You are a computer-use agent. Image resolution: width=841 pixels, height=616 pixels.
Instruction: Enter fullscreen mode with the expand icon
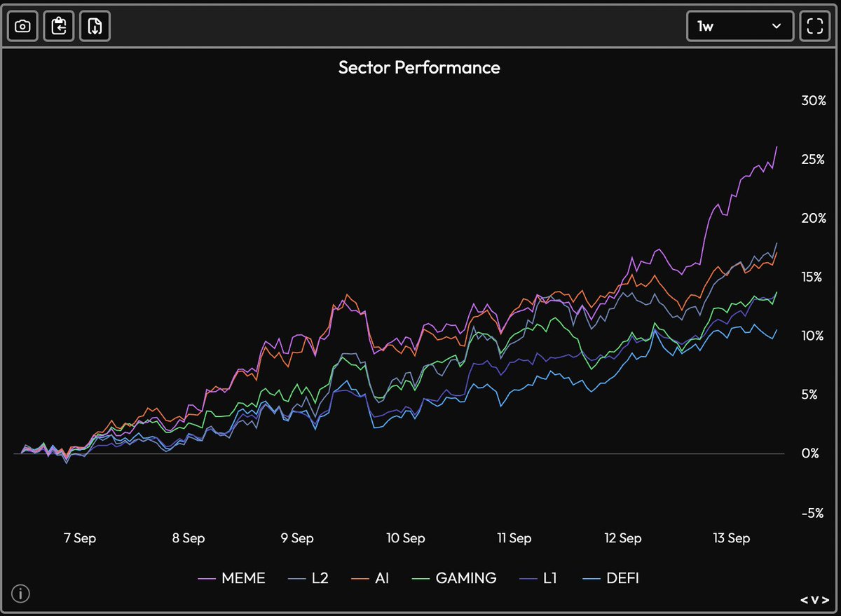tap(815, 25)
